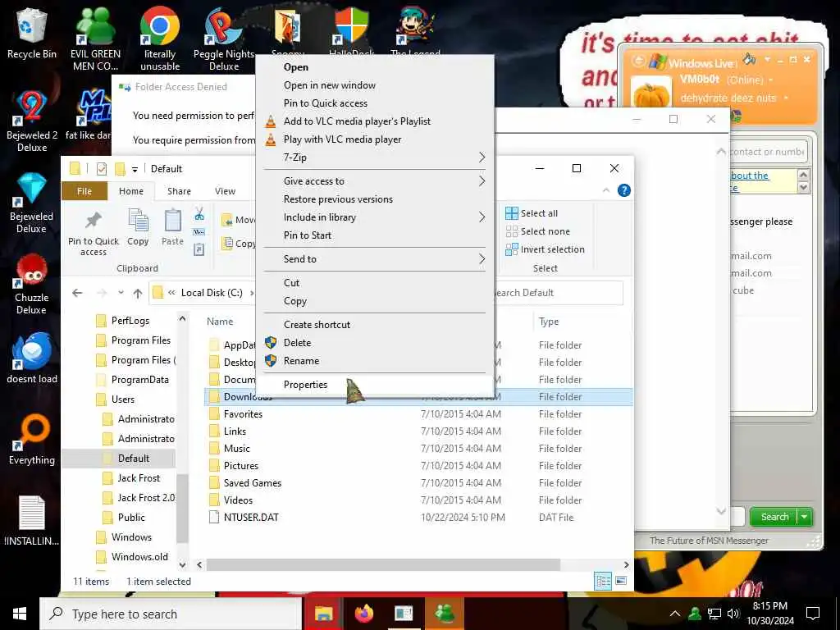Viewport: 840px width, 630px height.
Task: Open the recent locations dropdown arrow
Action: (121, 293)
